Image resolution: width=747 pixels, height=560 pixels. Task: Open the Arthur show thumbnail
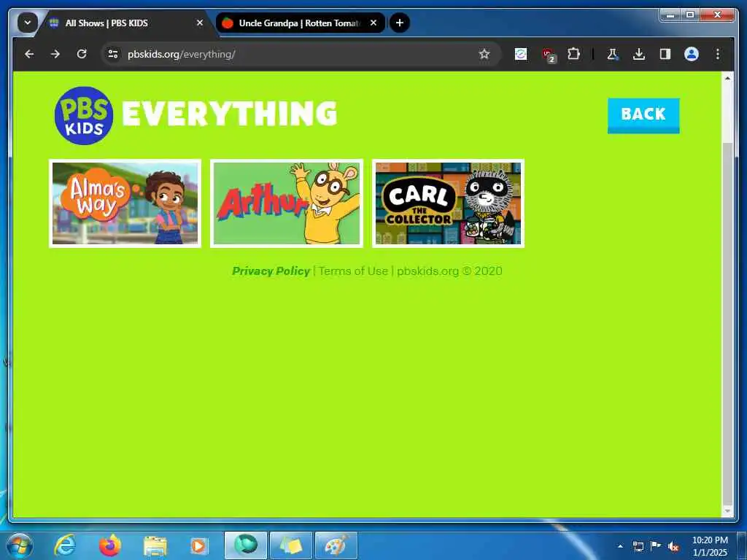[x=286, y=203]
